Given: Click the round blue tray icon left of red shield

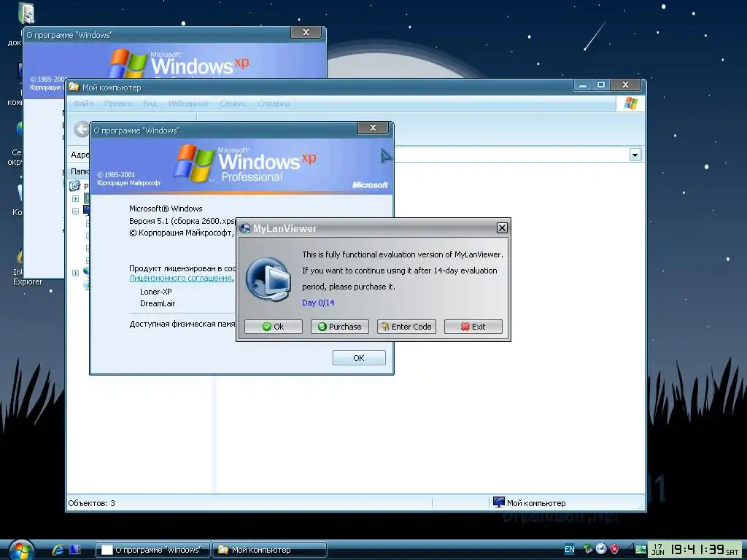Looking at the screenshot, I should [x=601, y=549].
